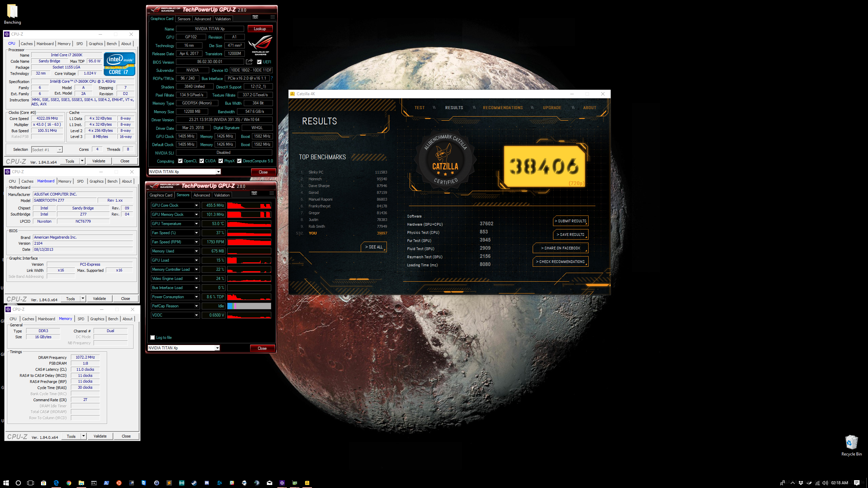Open the Socket #1 selection dropdown in CPU-Z
The height and width of the screenshot is (488, 868).
click(x=47, y=149)
